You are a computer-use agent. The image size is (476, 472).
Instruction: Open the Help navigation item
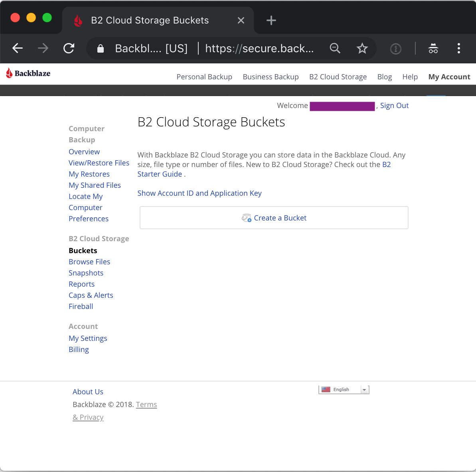(410, 77)
